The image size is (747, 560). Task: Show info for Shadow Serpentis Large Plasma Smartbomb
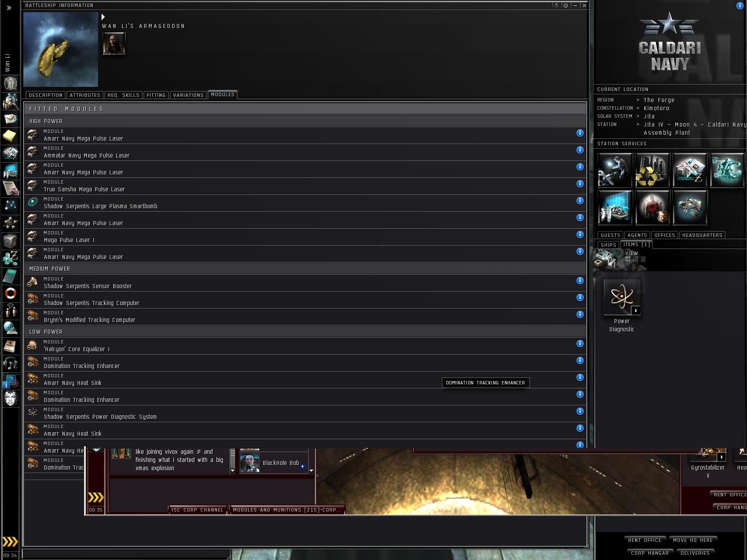coord(580,201)
